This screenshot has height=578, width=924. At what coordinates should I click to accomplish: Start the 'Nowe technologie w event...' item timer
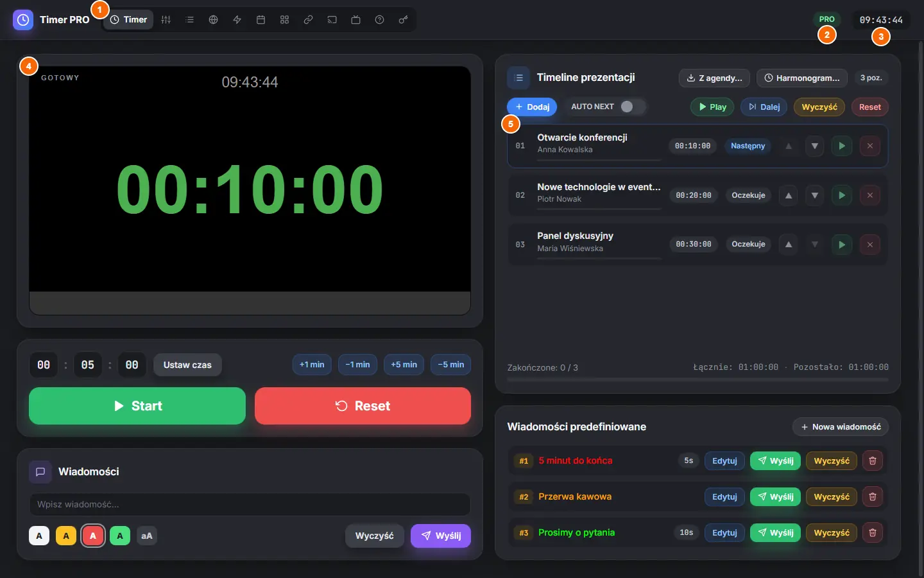point(842,195)
